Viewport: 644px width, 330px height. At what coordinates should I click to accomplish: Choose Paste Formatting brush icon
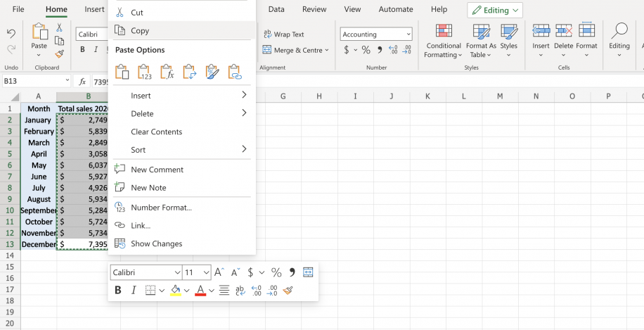point(212,72)
